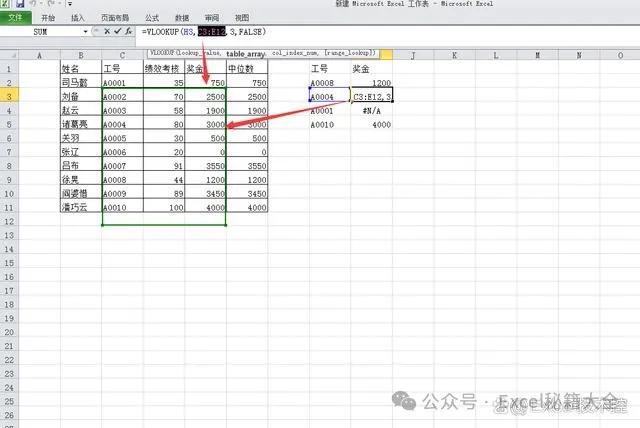This screenshot has width=640, height=428.
Task: Click the editing cell showing C3:E12, 3
Action: point(371,97)
